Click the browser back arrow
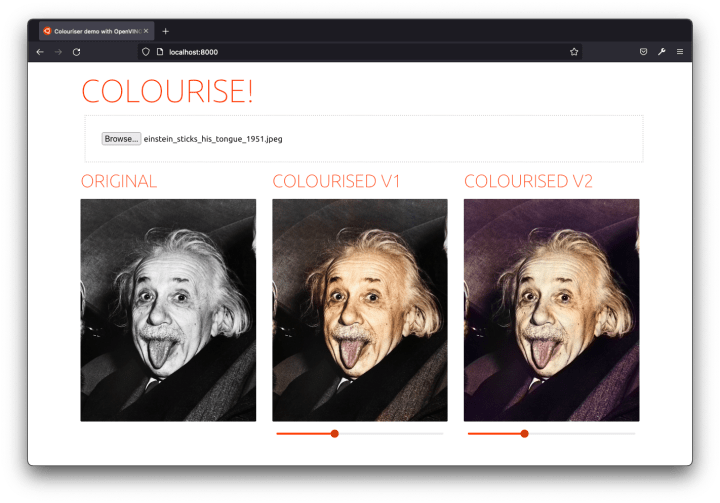 click(x=40, y=51)
